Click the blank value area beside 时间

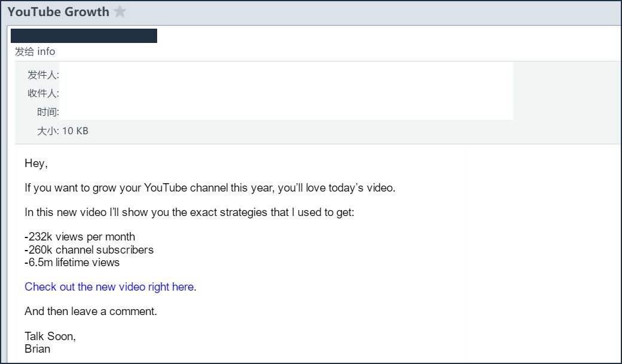click(286, 112)
